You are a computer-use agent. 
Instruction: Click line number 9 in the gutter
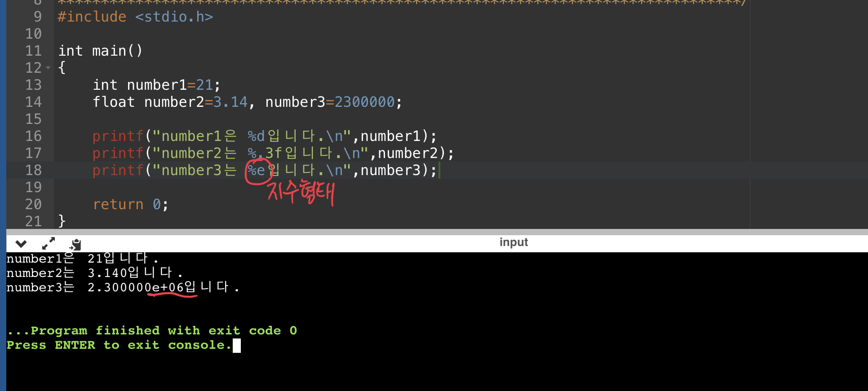point(38,17)
